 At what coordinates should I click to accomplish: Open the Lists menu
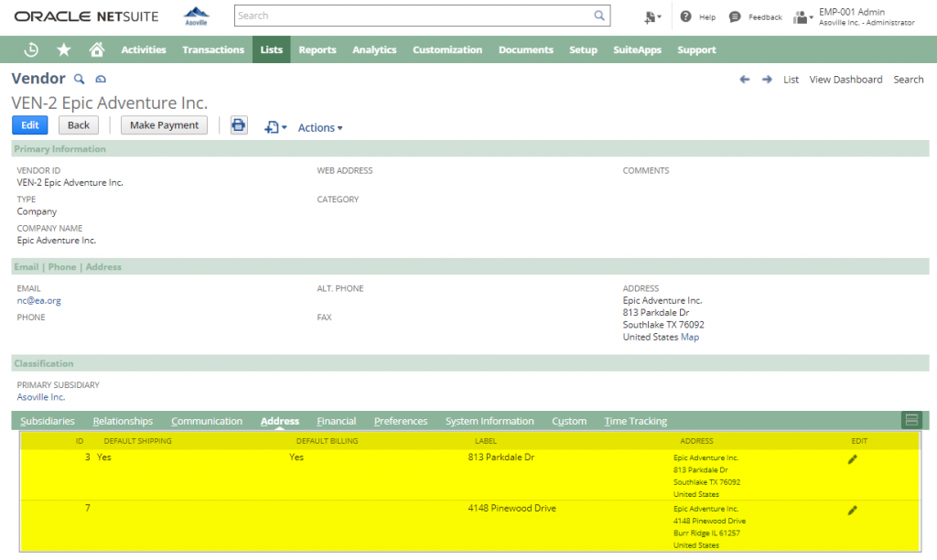point(271,49)
